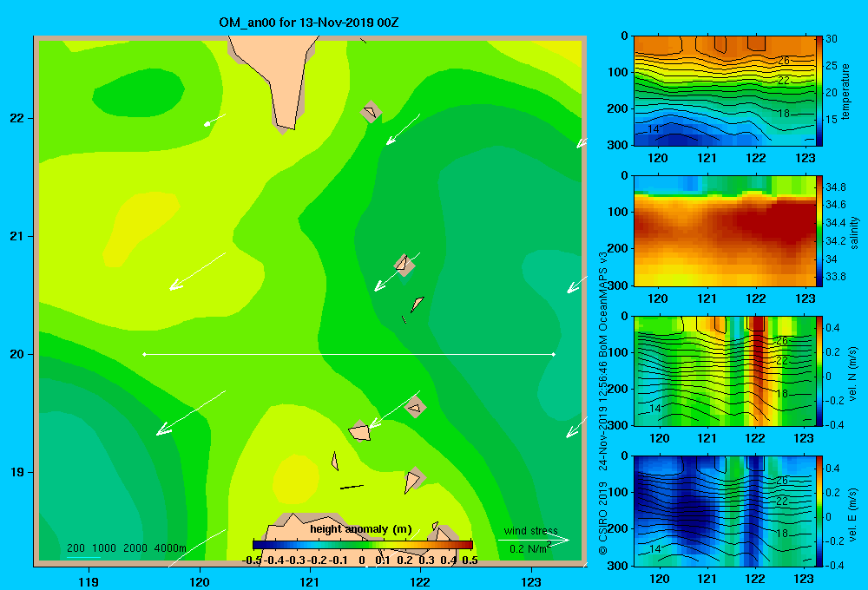
Task: Click the '0.2 N/m2' wind scale value
Action: (x=530, y=548)
